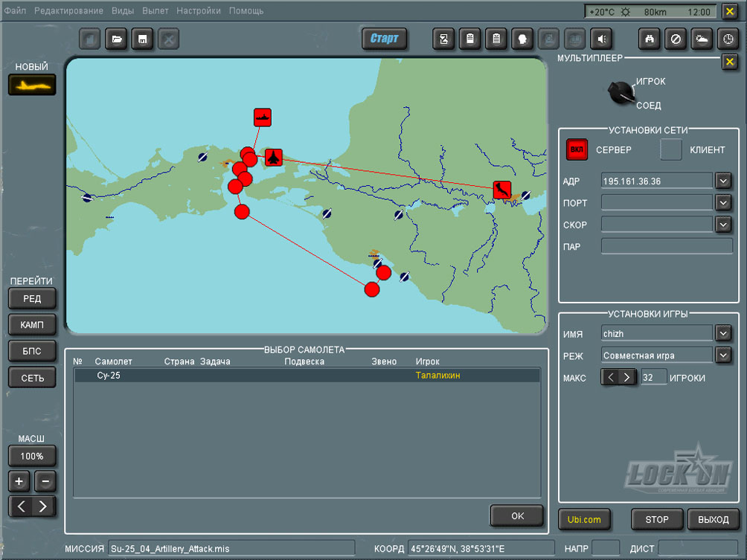Expand the АДР address dropdown
Screen dimensions: 747x560
point(723,181)
